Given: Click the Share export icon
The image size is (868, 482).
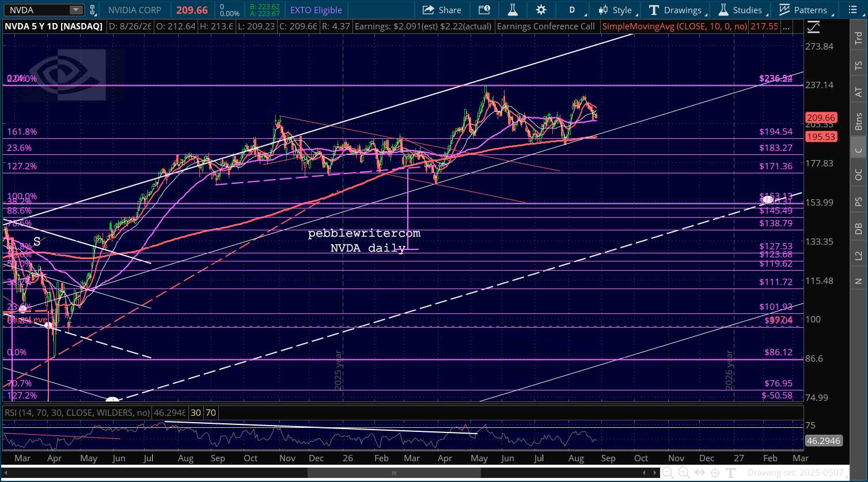Looking at the screenshot, I should pos(427,10).
